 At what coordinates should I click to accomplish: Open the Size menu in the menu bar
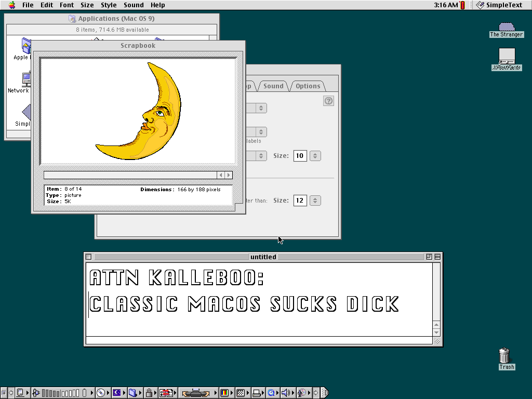(x=87, y=5)
